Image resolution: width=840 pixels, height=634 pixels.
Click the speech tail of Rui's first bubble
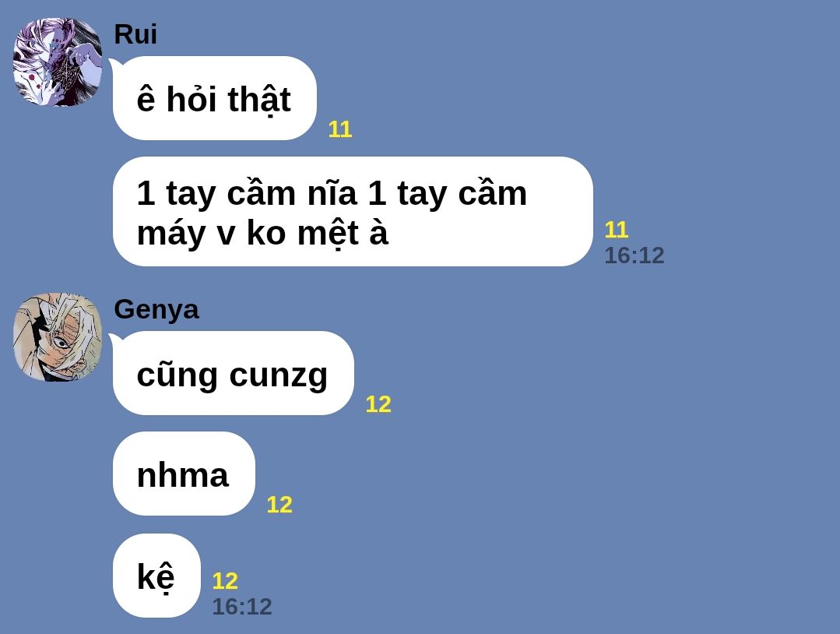pyautogui.click(x=114, y=65)
